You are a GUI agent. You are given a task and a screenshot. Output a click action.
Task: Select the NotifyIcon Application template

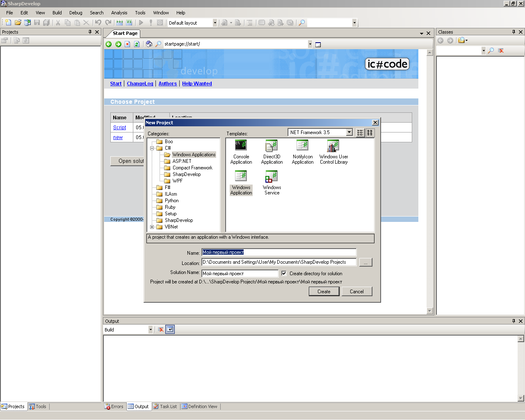(x=303, y=152)
